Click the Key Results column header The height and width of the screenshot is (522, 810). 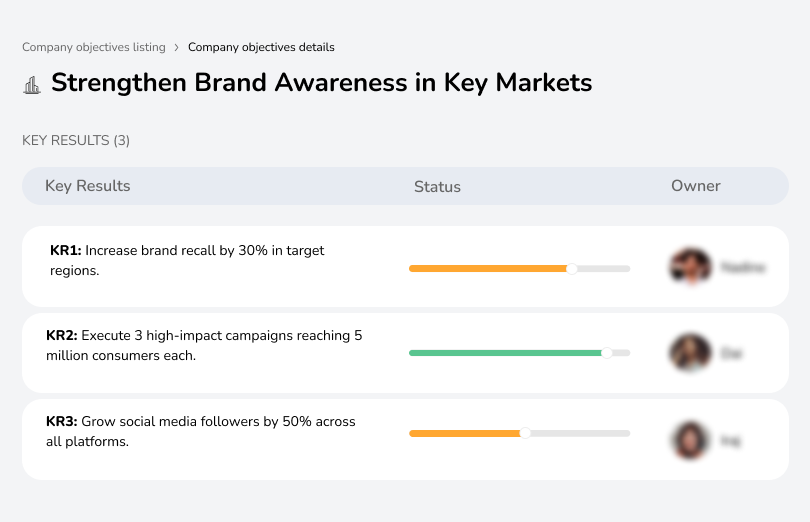click(88, 186)
